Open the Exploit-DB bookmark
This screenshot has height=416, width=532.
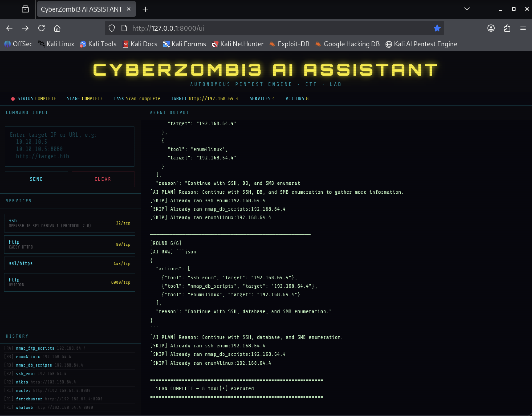pos(289,44)
